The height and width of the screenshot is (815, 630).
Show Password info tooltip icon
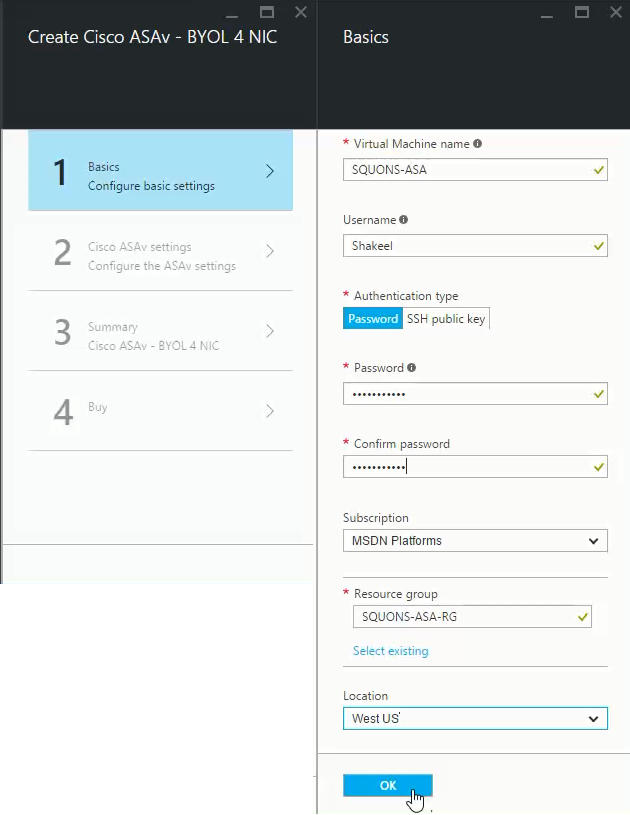(x=411, y=367)
